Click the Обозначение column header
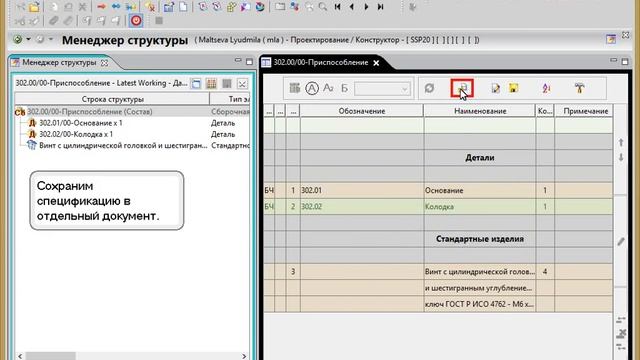The image size is (640, 360). [362, 111]
